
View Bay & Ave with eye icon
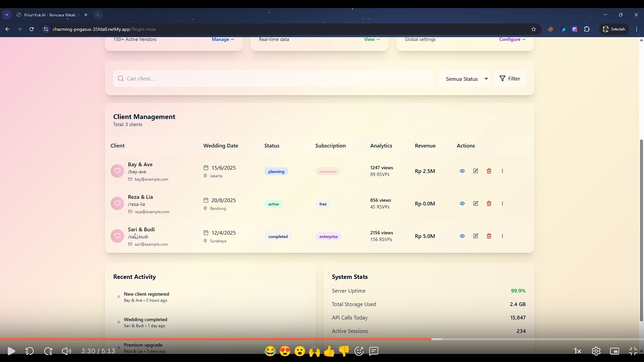click(462, 171)
